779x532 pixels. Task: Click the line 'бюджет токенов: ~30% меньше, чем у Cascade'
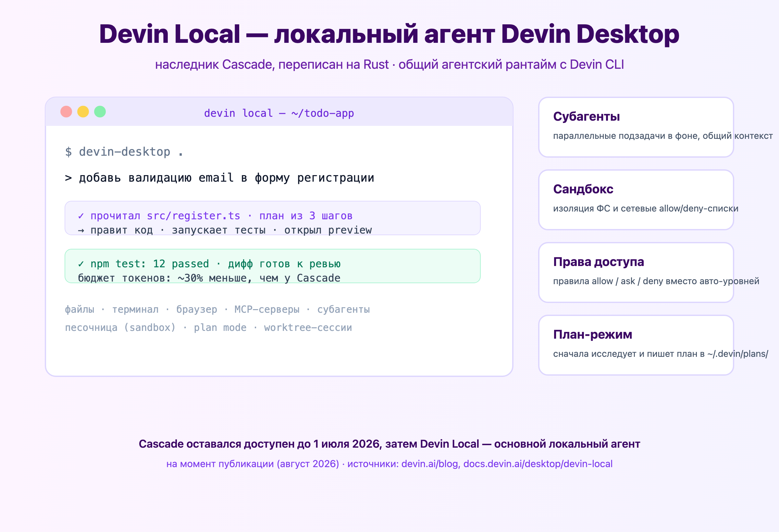[209, 278]
